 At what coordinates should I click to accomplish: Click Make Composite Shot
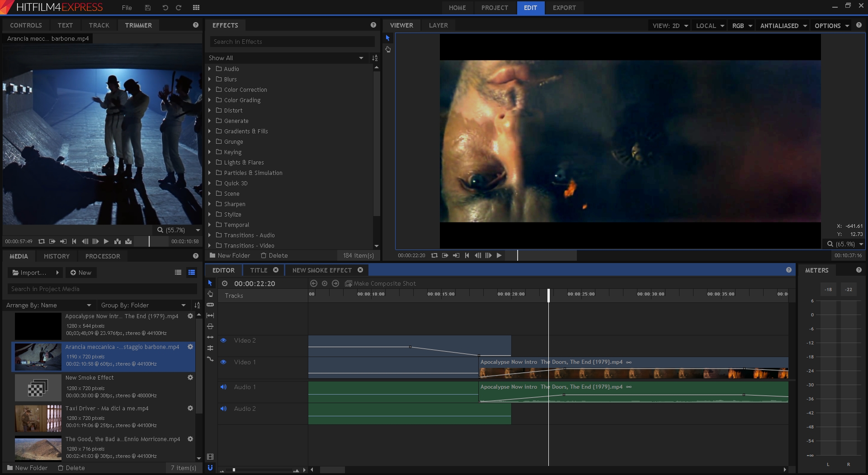(380, 283)
